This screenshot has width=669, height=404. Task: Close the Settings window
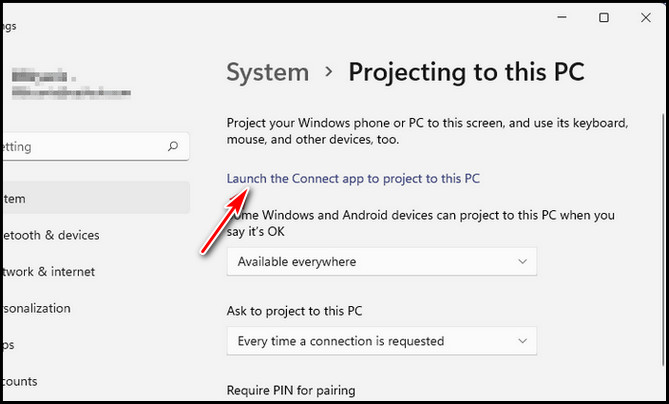(x=646, y=17)
